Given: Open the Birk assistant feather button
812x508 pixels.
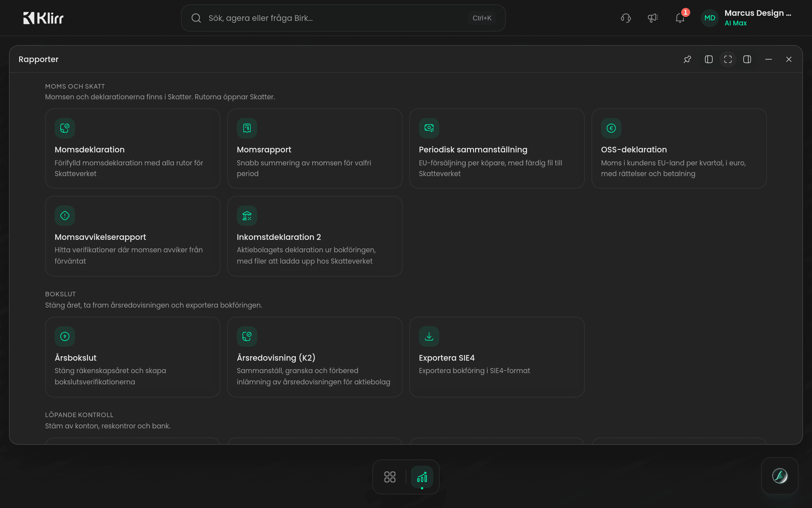Looking at the screenshot, I should (x=780, y=476).
